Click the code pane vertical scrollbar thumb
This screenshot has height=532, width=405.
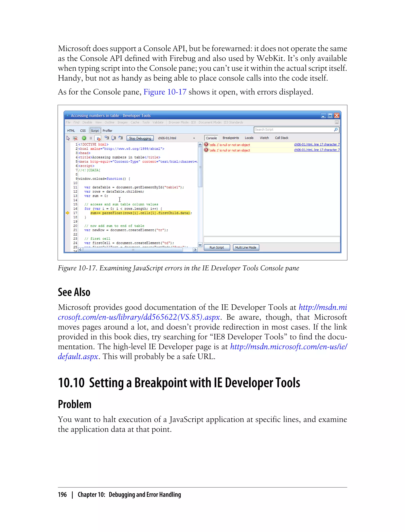tap(200, 167)
